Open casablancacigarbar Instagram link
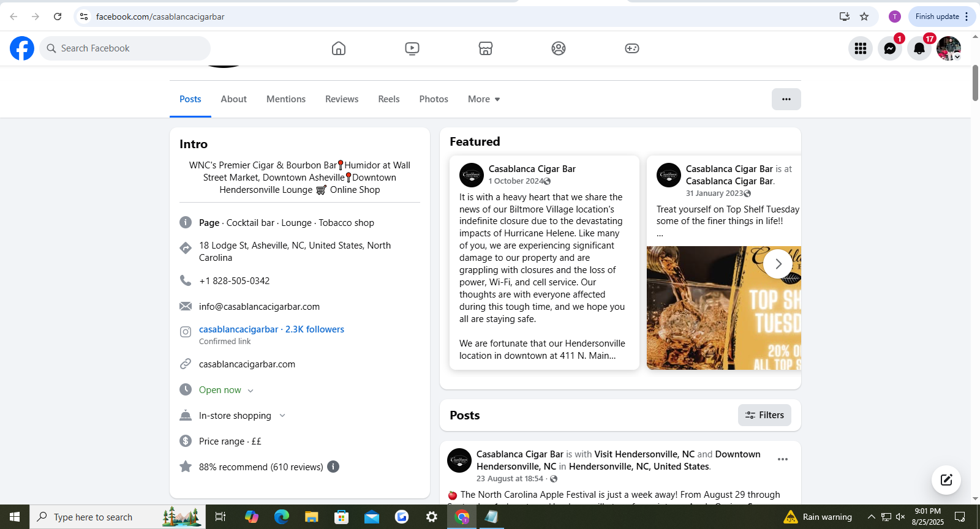The width and height of the screenshot is (980, 529). pos(271,329)
